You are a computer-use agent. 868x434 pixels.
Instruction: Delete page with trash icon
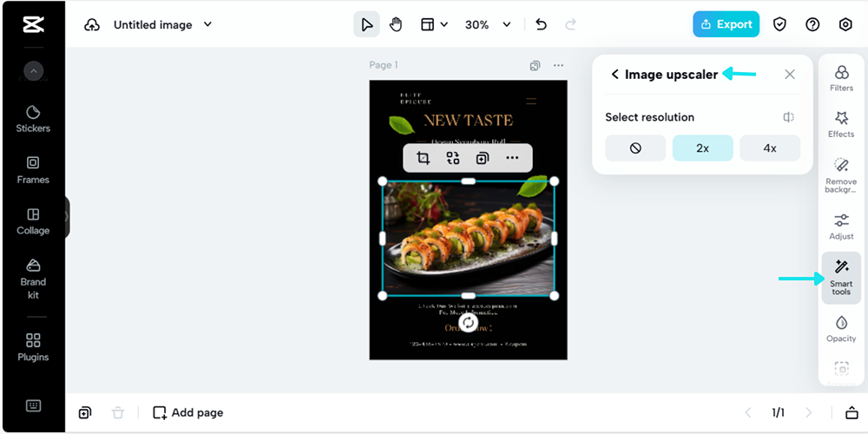pos(118,412)
